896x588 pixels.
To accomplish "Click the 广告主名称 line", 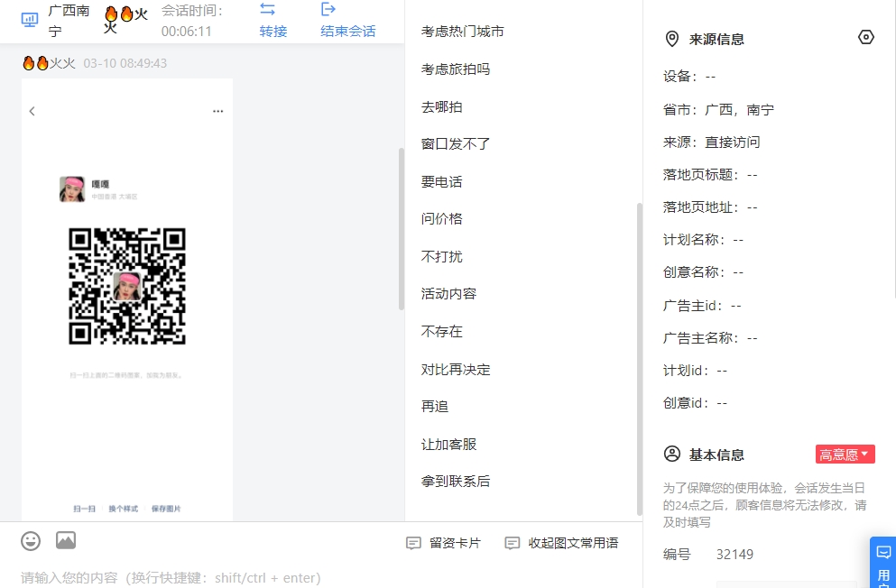I will click(710, 338).
